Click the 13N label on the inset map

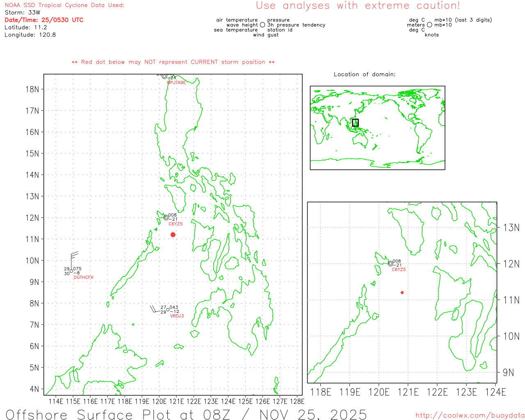(511, 228)
